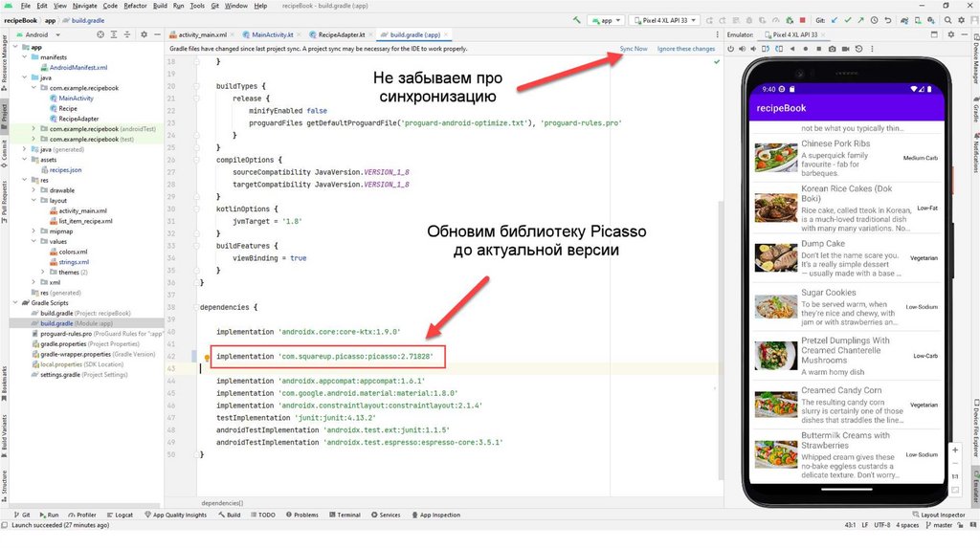
Task: Click the Sync Now link
Action: 633,48
